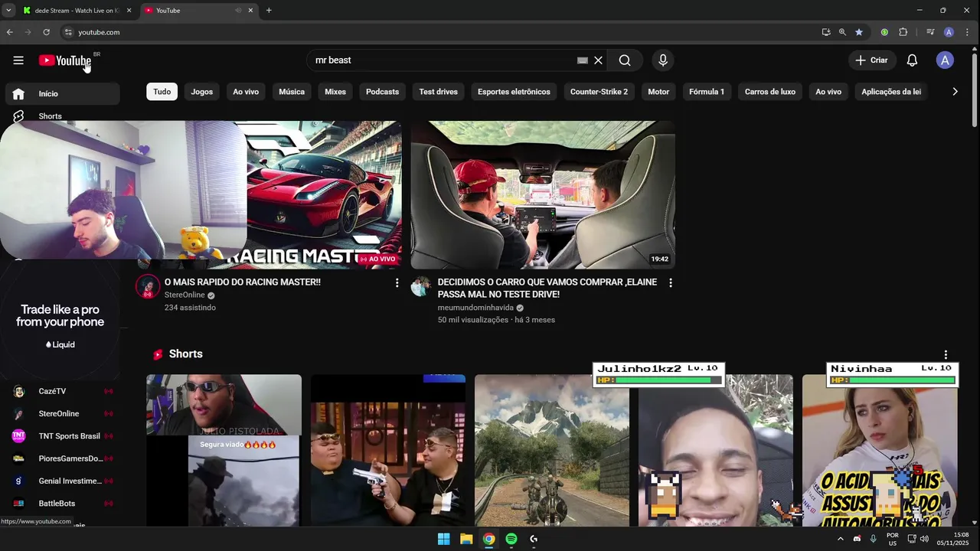Select the Esportes eletrônicos chip
The image size is (980, 551).
(514, 92)
